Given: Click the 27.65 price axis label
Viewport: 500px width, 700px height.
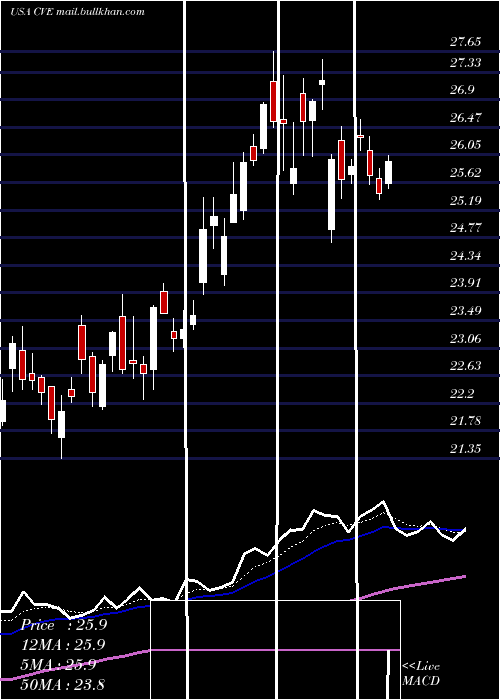Looking at the screenshot, I should [465, 42].
